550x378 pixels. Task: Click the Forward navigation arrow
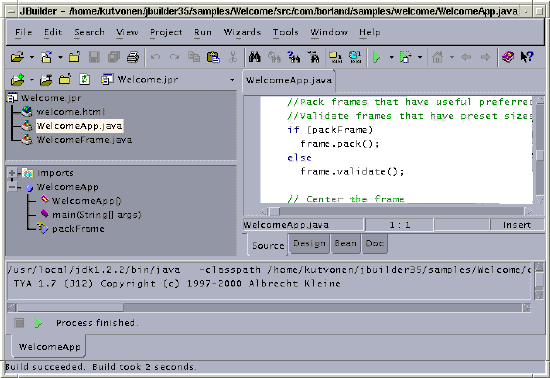(x=485, y=57)
